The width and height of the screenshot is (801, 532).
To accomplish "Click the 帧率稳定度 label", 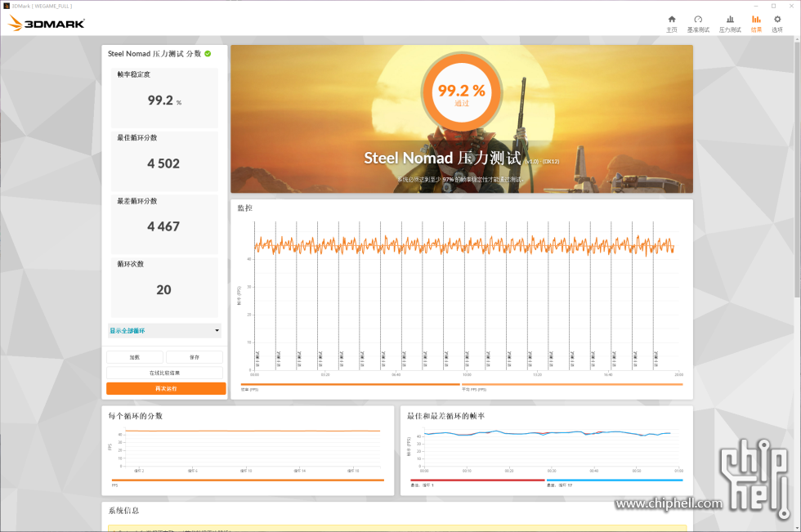I will (134, 74).
